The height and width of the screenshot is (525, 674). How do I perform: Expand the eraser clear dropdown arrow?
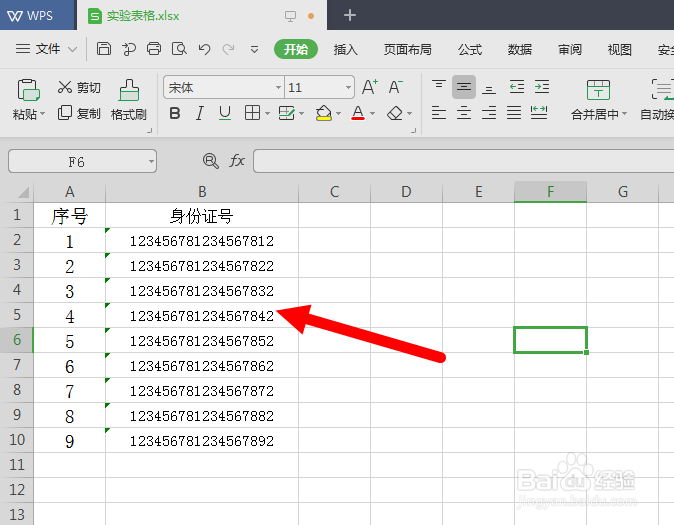point(409,114)
